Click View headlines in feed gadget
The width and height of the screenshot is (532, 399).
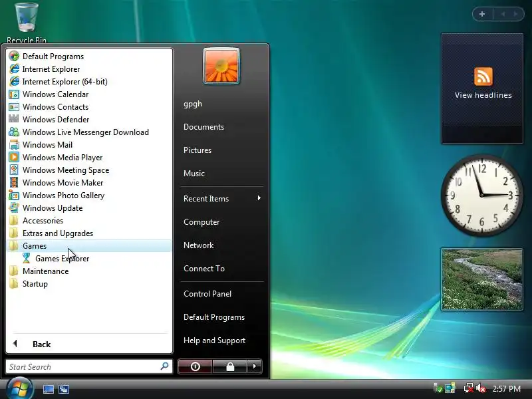click(x=483, y=95)
